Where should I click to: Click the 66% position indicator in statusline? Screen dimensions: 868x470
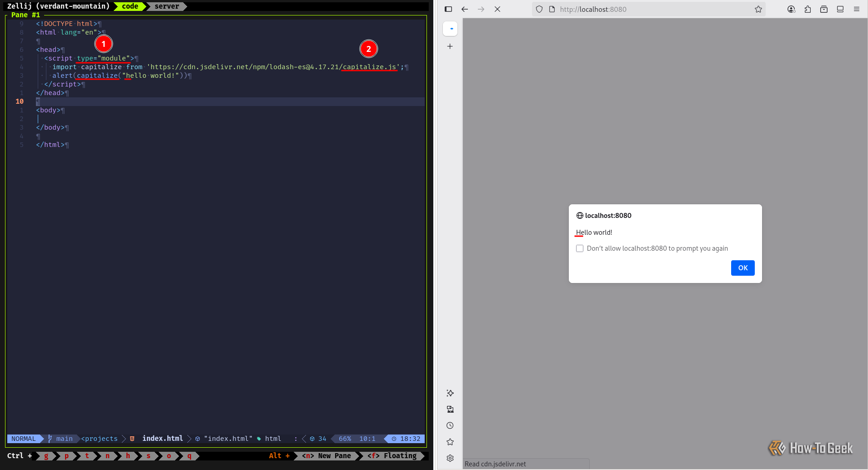(x=345, y=439)
